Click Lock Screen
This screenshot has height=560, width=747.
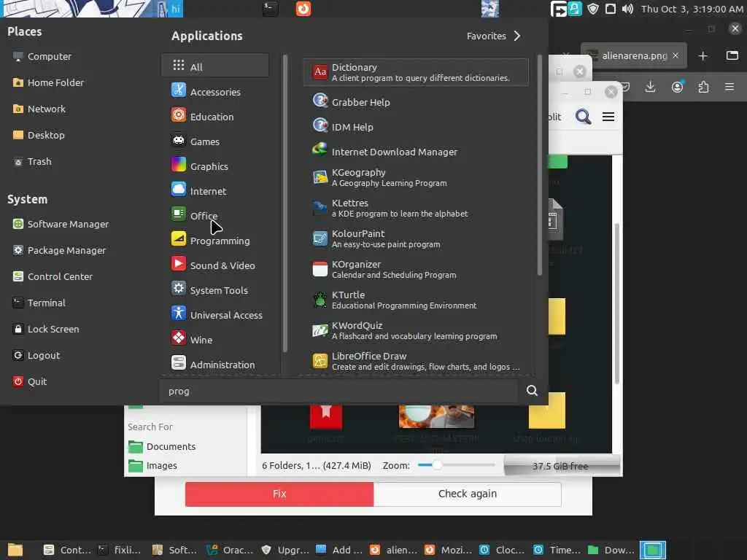(x=46, y=329)
